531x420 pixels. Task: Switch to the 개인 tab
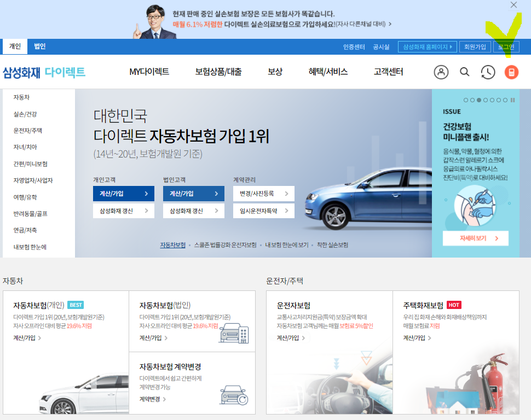point(15,46)
